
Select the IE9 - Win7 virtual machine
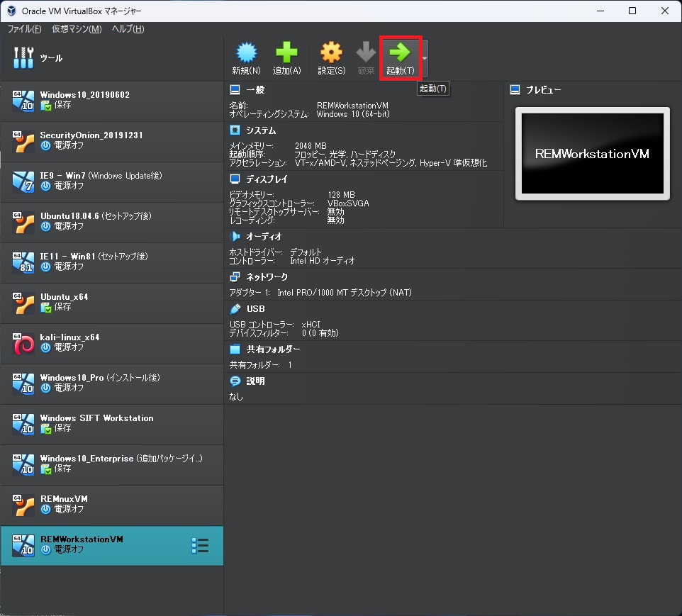pos(112,182)
